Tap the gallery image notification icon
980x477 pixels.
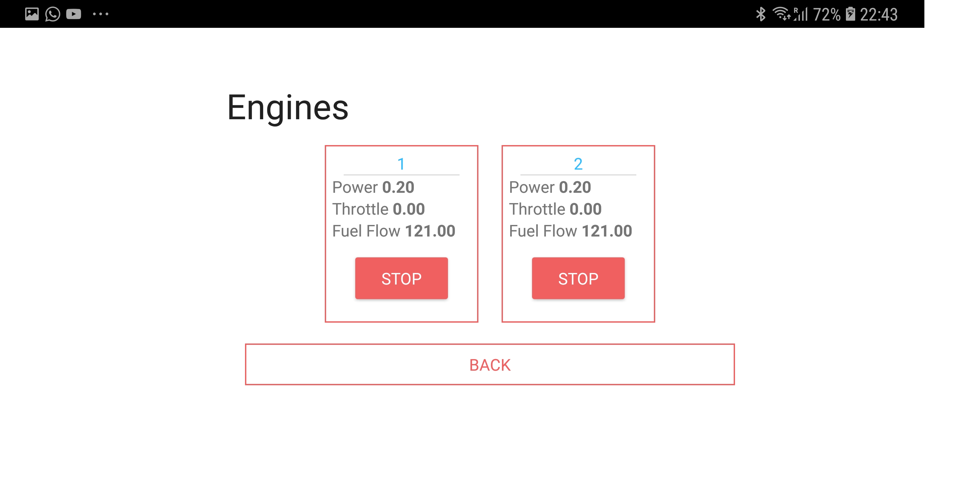(x=31, y=14)
